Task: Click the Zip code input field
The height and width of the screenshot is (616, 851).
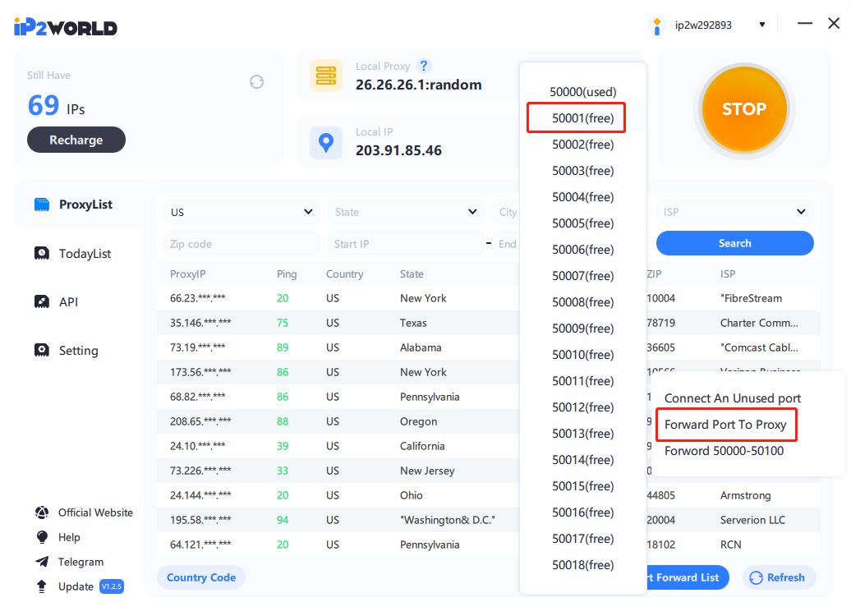Action: [242, 244]
